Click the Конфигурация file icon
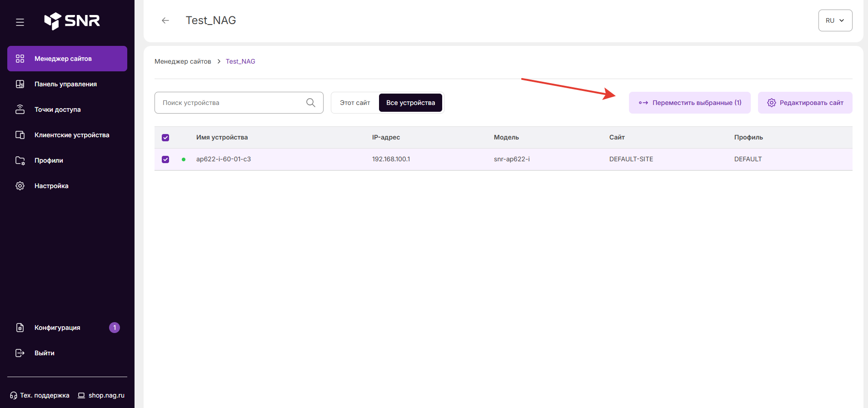The height and width of the screenshot is (408, 868). (20, 328)
